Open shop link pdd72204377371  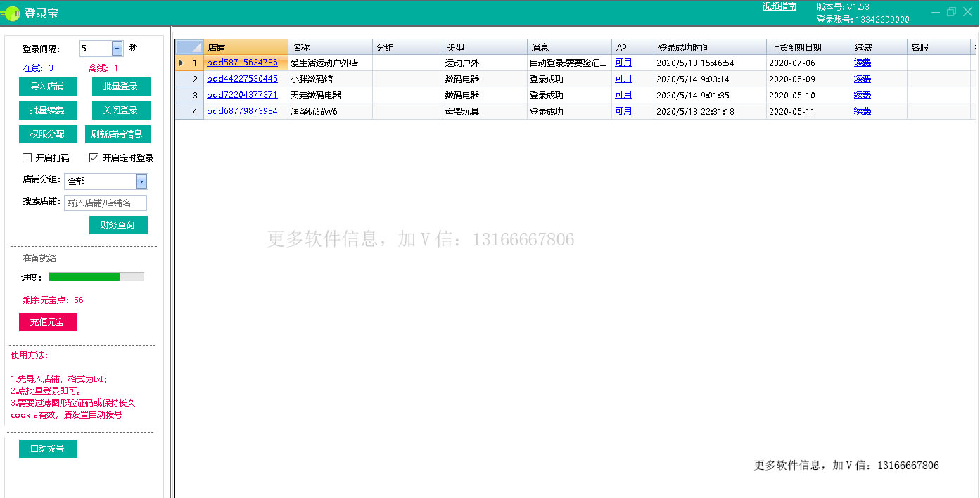click(242, 95)
